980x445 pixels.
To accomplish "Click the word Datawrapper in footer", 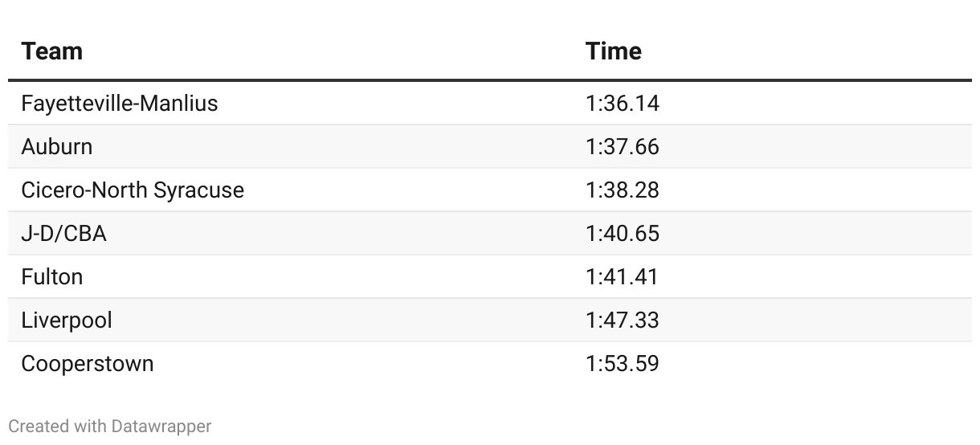I will (161, 427).
